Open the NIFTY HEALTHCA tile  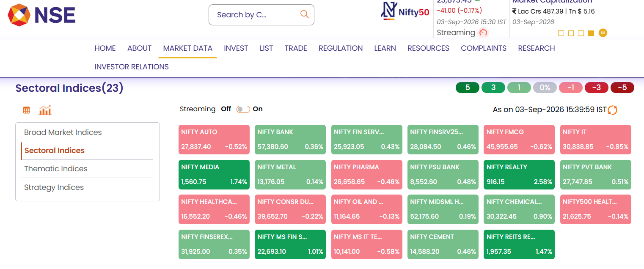click(x=214, y=209)
